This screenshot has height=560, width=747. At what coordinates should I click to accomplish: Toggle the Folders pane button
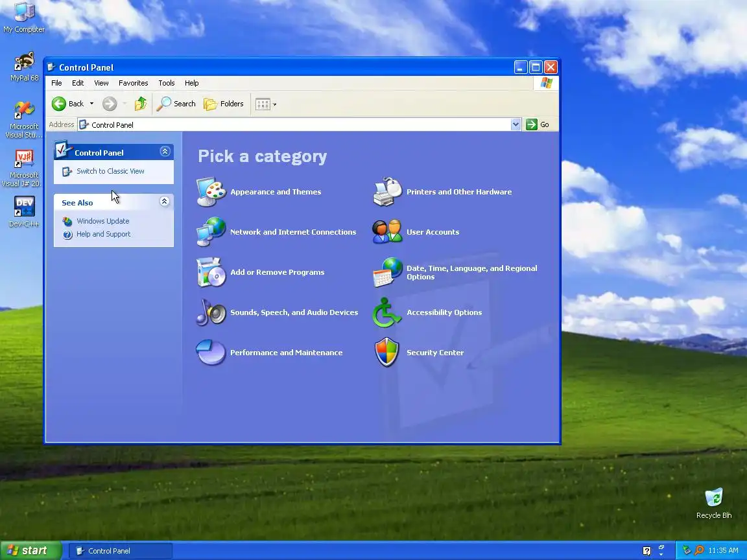tap(224, 103)
